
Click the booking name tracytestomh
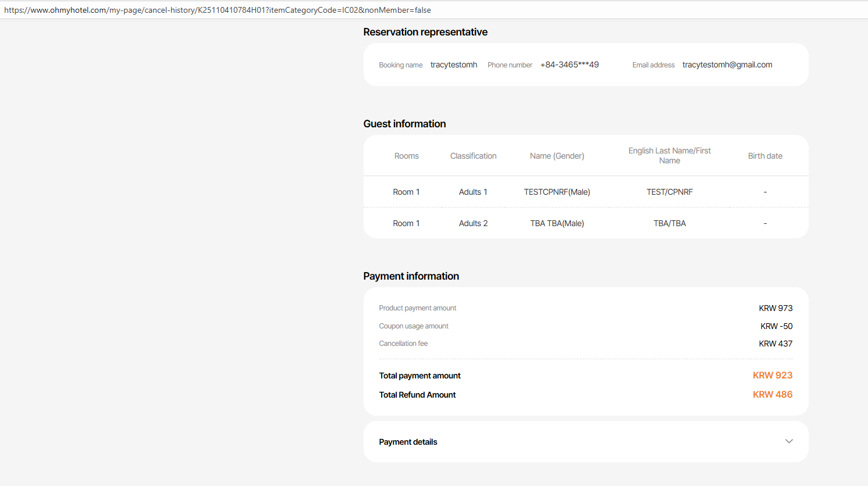pyautogui.click(x=454, y=65)
